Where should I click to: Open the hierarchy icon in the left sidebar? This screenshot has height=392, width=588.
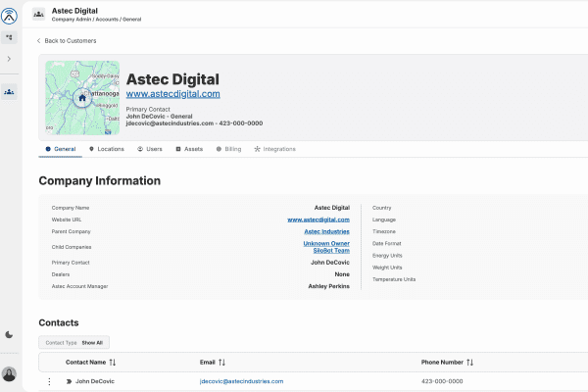coord(10,37)
